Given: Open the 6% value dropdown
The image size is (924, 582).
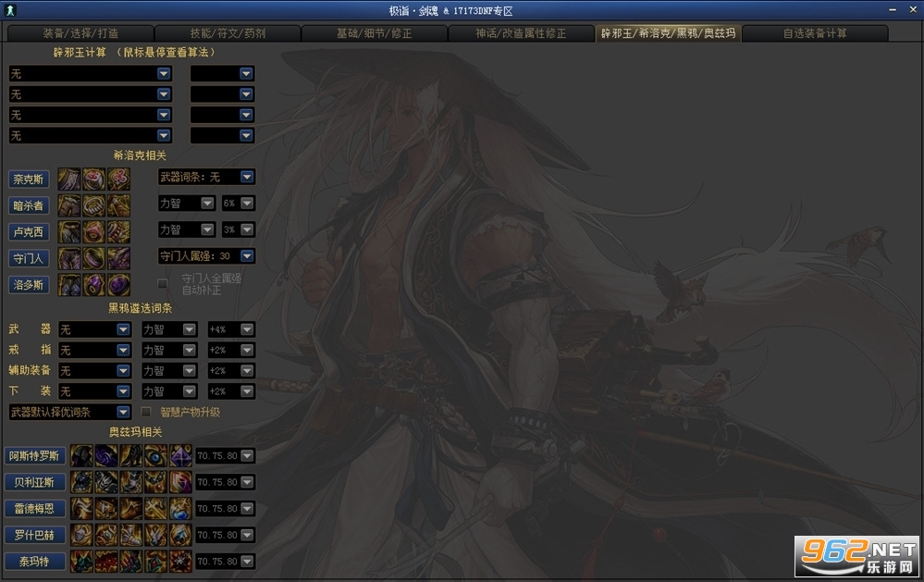Looking at the screenshot, I should pos(238,203).
